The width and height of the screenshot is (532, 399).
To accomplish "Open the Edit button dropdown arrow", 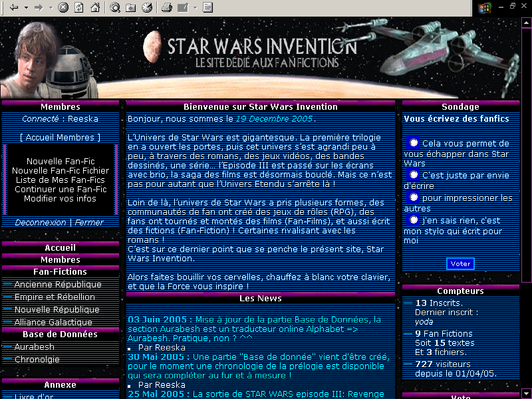I will (195, 7).
